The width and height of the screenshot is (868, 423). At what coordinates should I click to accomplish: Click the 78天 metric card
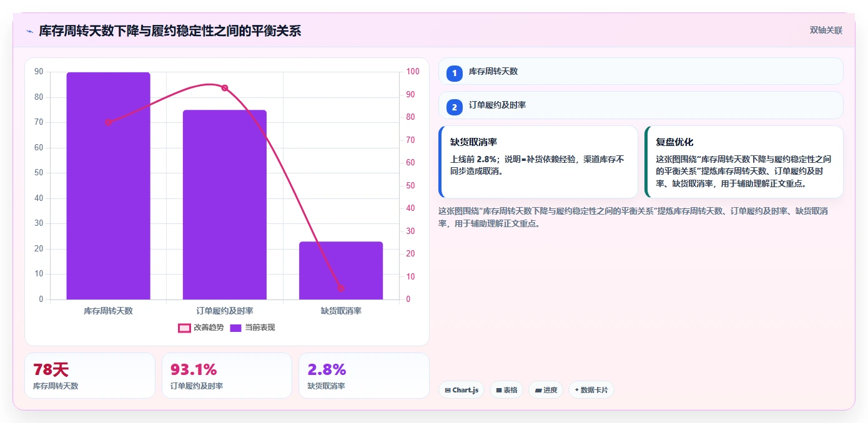pos(90,376)
